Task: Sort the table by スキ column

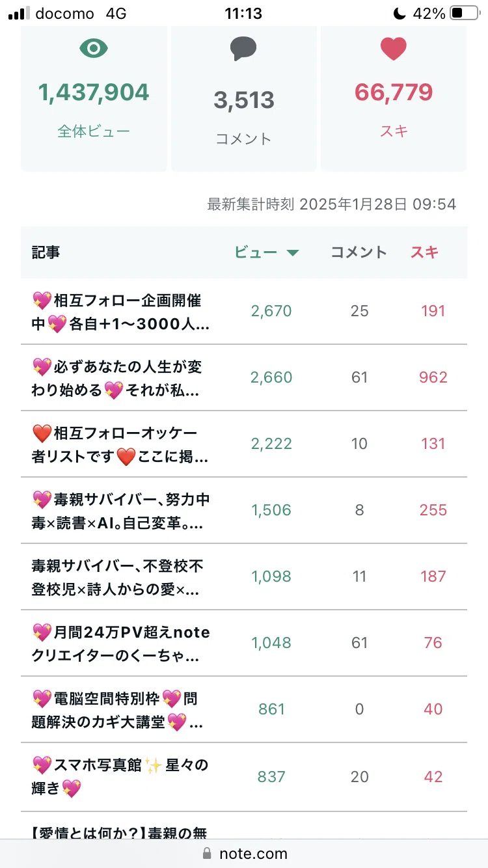Action: (424, 252)
